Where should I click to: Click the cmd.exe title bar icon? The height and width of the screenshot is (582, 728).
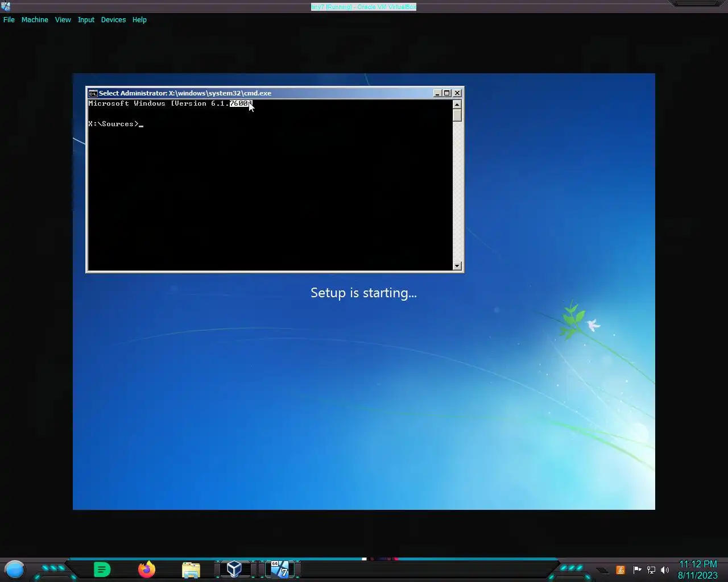coord(93,93)
